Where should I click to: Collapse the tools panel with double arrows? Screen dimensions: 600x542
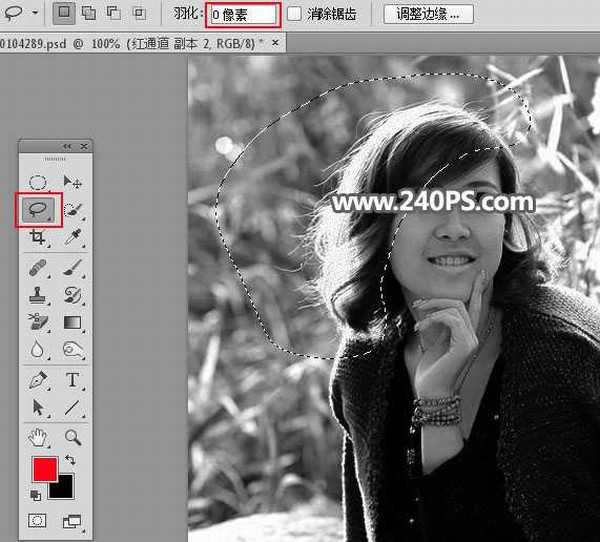click(68, 146)
